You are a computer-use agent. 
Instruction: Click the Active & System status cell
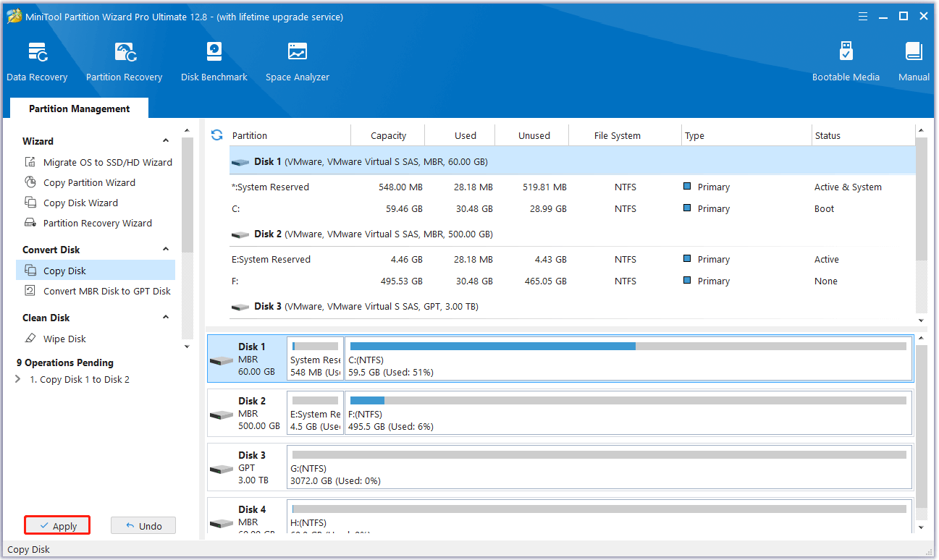click(x=848, y=187)
